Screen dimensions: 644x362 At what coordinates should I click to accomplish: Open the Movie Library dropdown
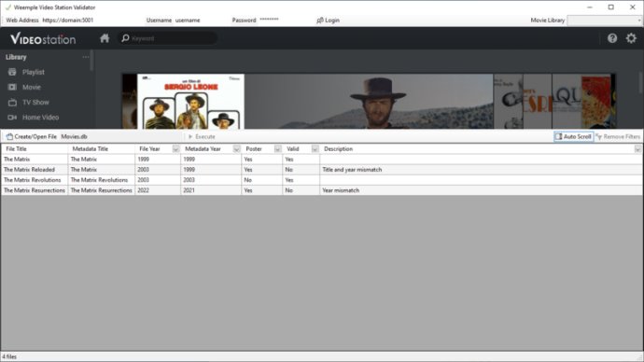pyautogui.click(x=604, y=21)
